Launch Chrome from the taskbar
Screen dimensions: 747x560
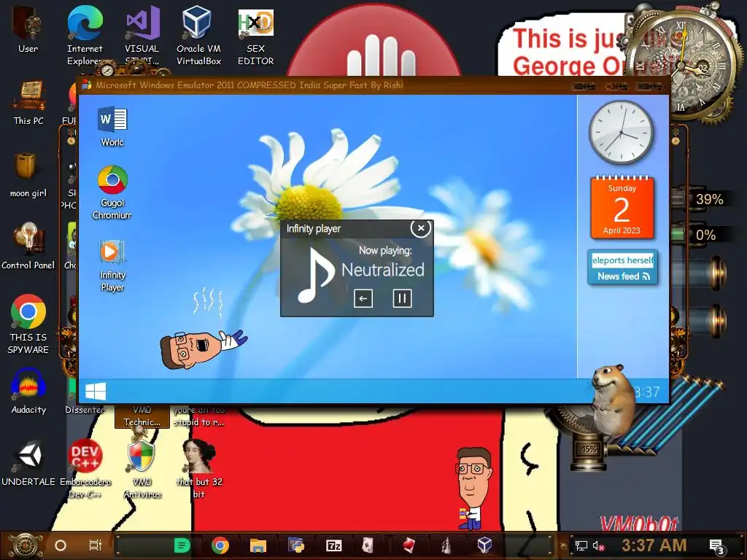tap(220, 545)
